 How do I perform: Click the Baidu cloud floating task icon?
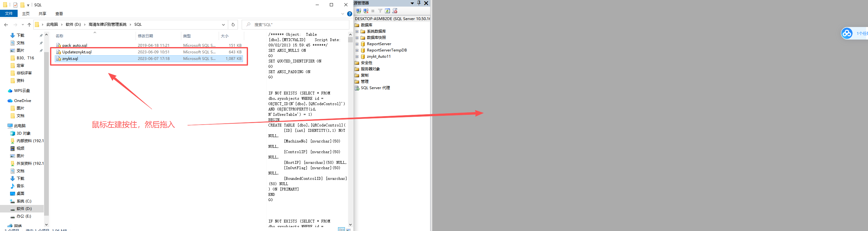click(x=847, y=33)
